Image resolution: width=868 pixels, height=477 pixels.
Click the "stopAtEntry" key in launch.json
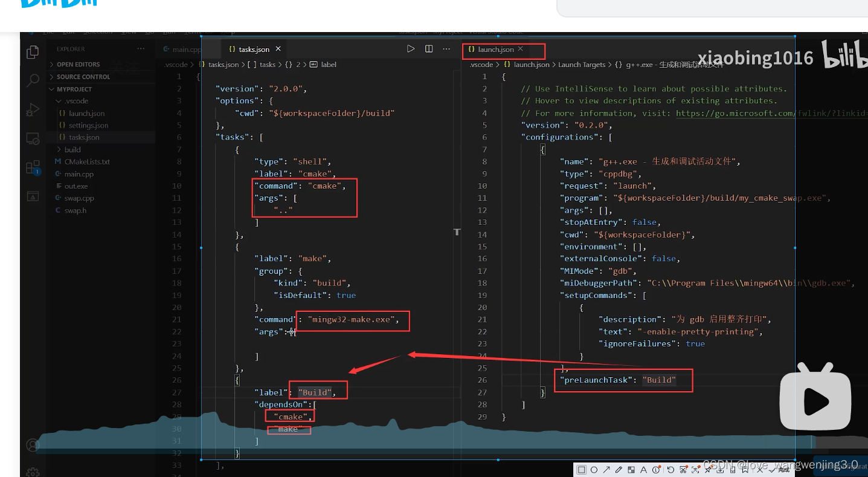(x=591, y=222)
